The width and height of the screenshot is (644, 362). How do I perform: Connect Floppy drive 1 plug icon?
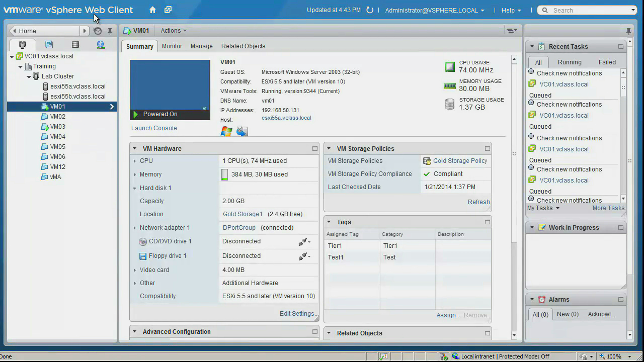(x=304, y=256)
